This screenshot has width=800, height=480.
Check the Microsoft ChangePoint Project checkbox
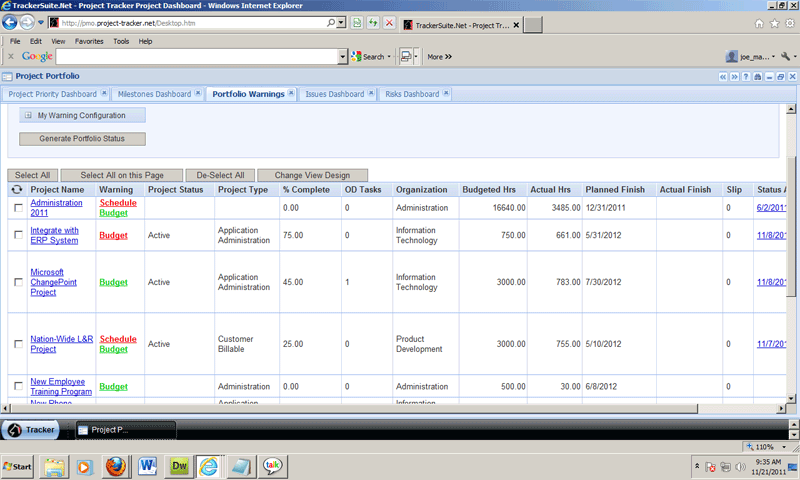(18, 282)
